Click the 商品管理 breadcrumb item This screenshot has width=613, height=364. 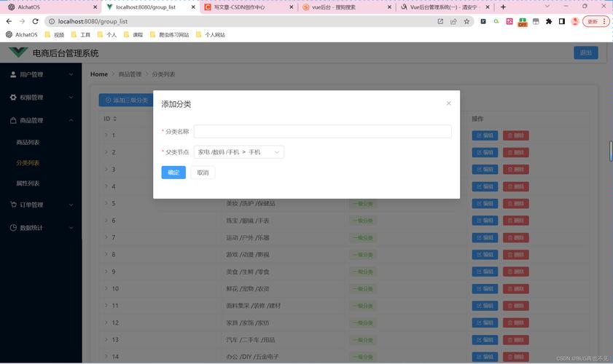pos(130,74)
